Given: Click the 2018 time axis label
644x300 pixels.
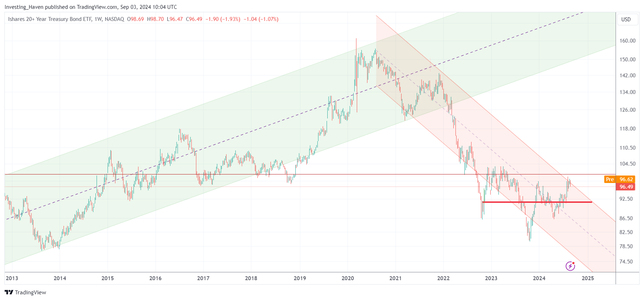Looking at the screenshot, I should pos(251,278).
